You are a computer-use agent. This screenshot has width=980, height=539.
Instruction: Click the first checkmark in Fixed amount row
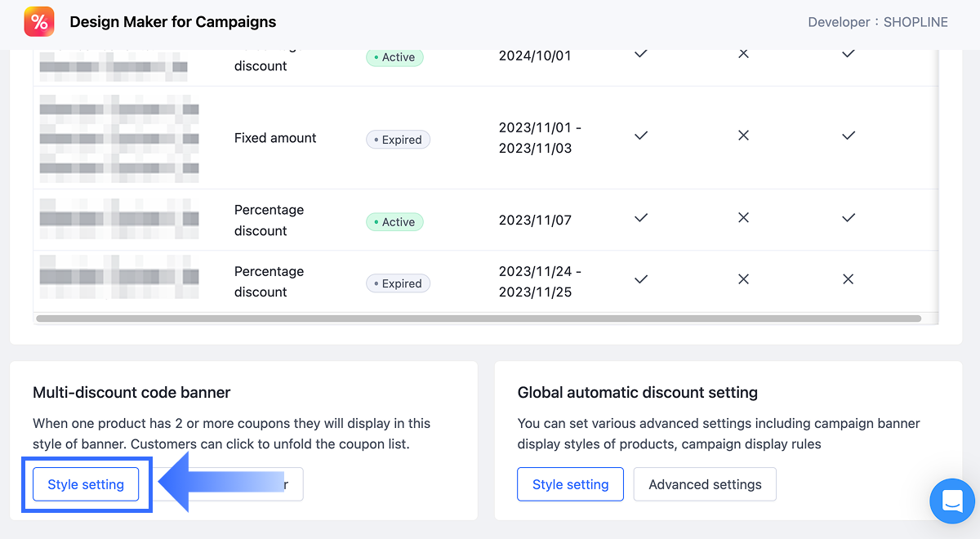click(641, 136)
